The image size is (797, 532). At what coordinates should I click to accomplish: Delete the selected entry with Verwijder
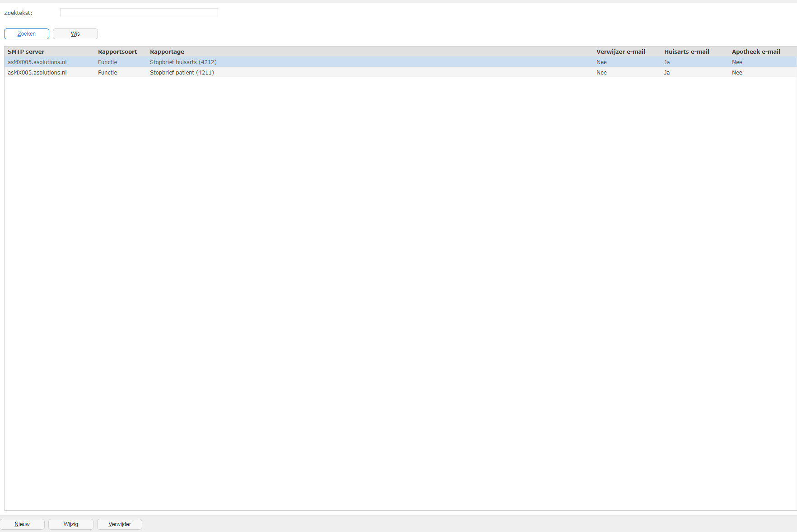point(120,524)
